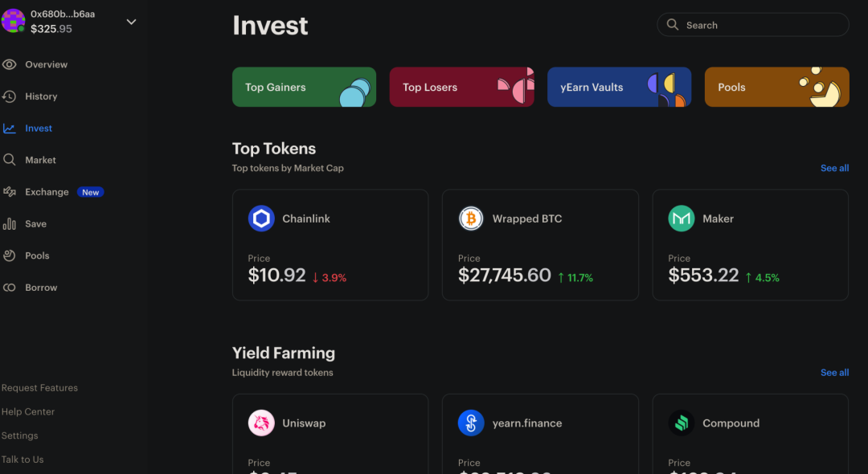Open the Market page from sidebar

tap(40, 160)
